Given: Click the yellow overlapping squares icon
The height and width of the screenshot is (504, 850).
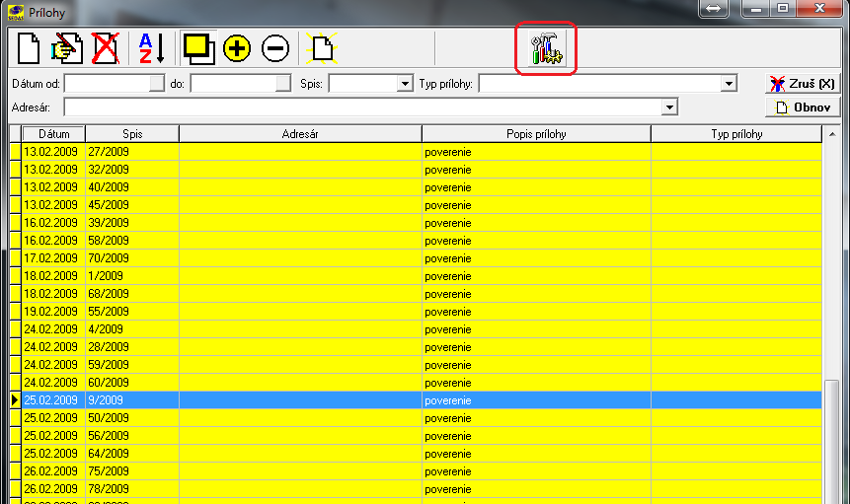Looking at the screenshot, I should pyautogui.click(x=198, y=48).
